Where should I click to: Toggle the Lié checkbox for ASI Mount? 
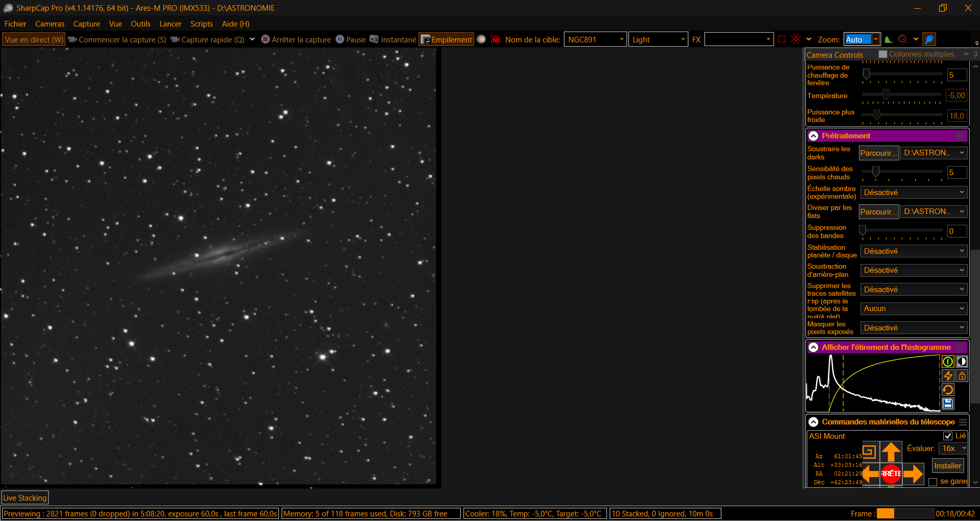[x=948, y=436]
